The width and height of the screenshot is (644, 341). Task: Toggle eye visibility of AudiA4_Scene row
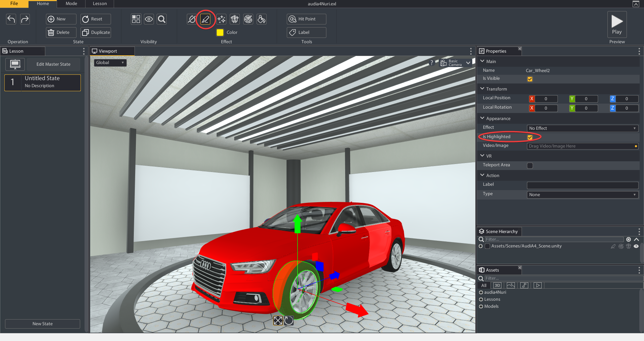636,246
